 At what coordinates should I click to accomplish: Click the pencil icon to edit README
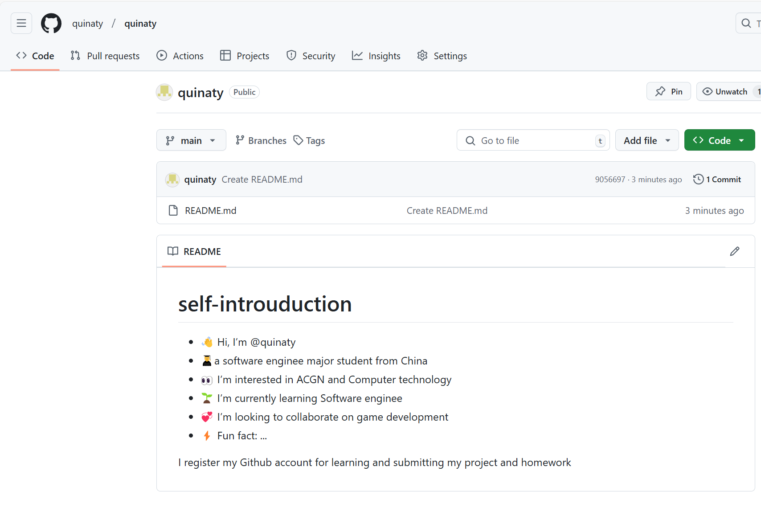coord(735,251)
